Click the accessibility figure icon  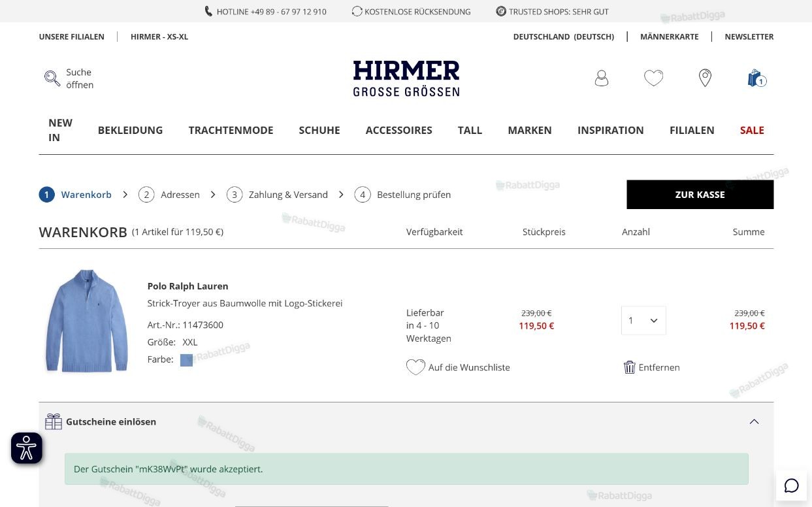27,448
